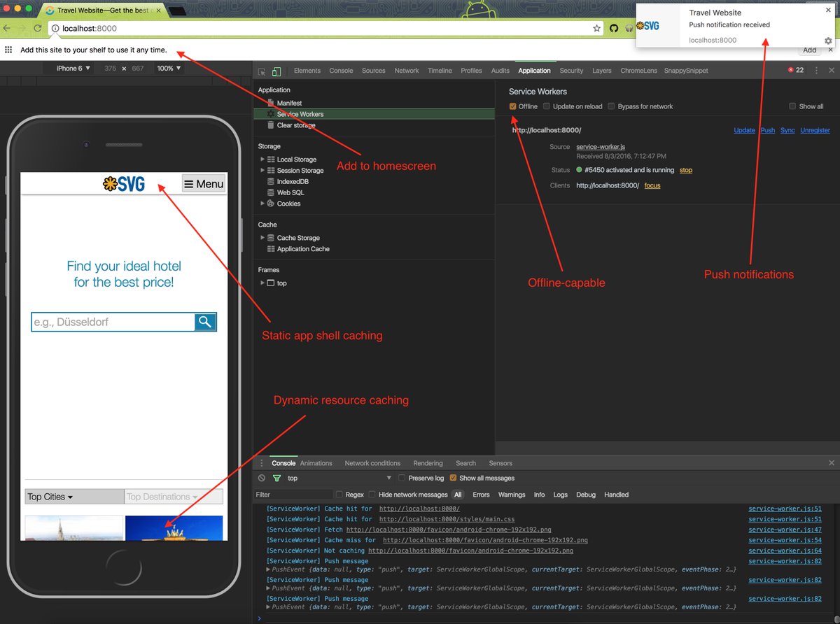Click the SVG logo in the push notification
The height and width of the screenshot is (624, 840).
click(x=647, y=26)
